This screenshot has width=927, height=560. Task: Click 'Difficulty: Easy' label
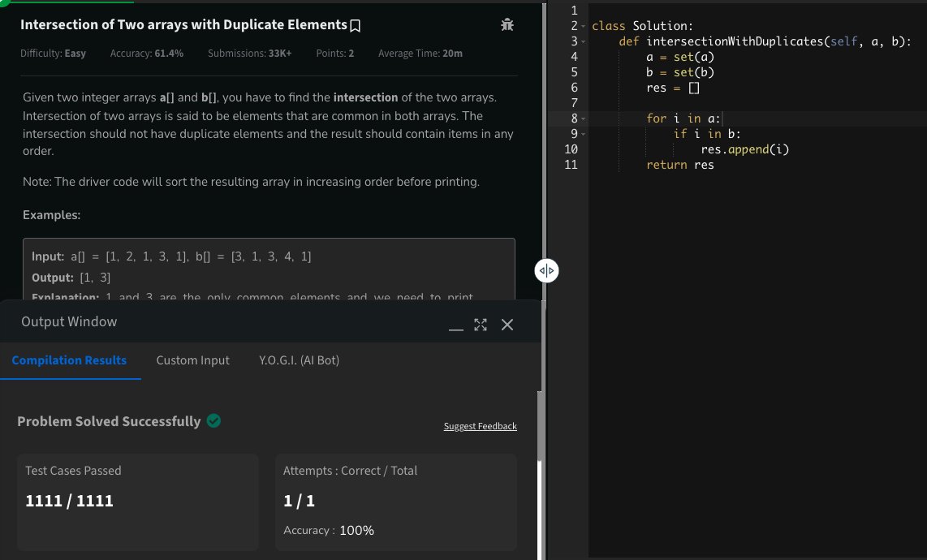(54, 54)
